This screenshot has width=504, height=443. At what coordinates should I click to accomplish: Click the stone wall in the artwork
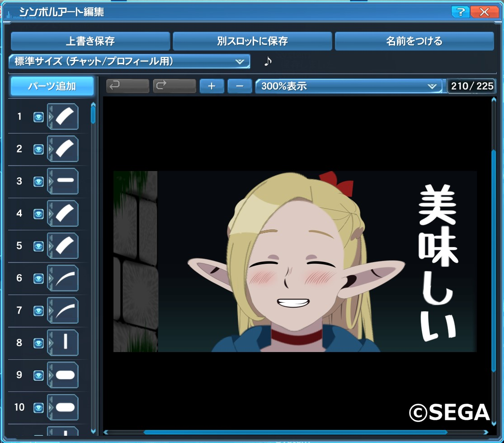pos(135,261)
